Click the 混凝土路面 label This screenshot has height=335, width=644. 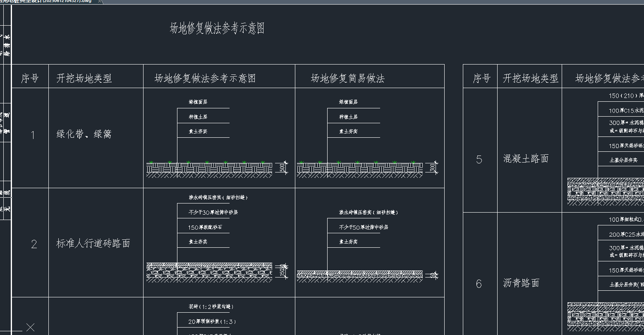tap(526, 158)
